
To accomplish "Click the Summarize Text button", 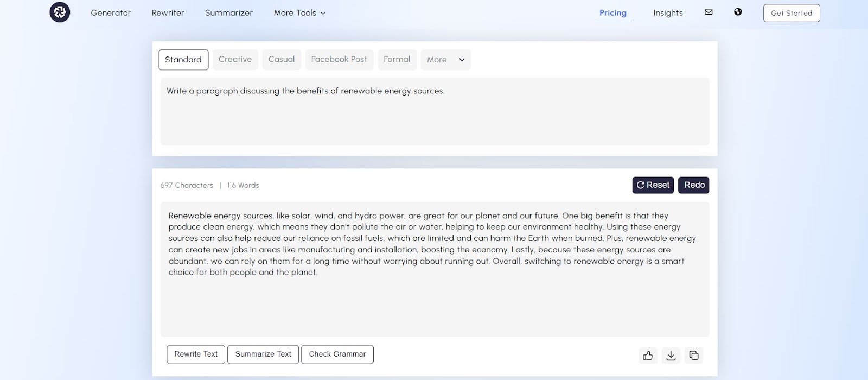I will [263, 354].
